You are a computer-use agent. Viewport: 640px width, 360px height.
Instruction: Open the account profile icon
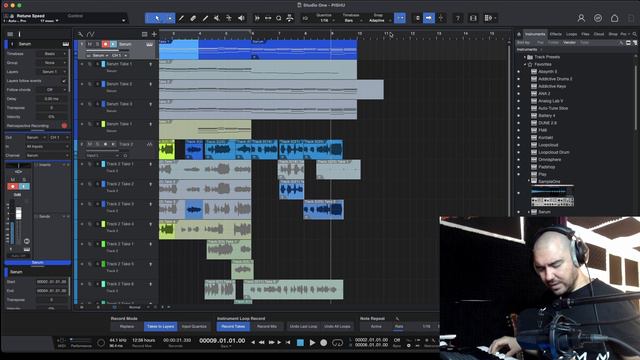581,18
